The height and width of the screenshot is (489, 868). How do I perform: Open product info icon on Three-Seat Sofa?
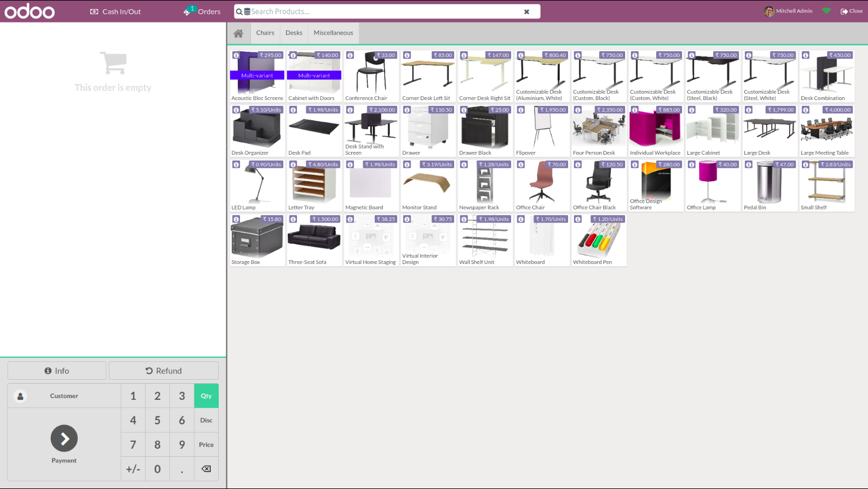293,219
